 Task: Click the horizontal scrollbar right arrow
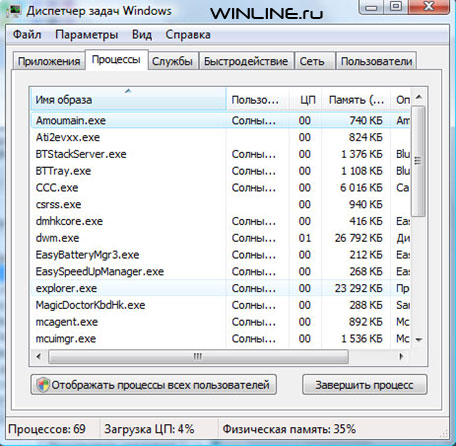click(401, 357)
